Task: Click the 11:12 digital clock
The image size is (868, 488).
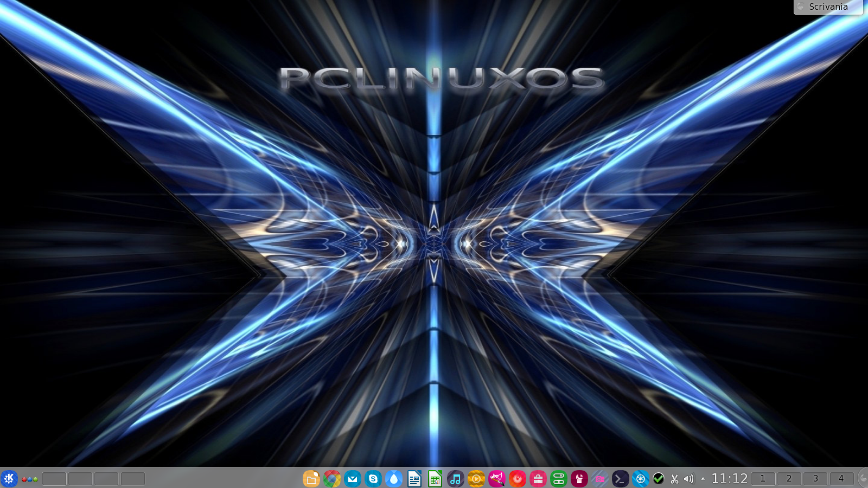Action: (x=730, y=479)
